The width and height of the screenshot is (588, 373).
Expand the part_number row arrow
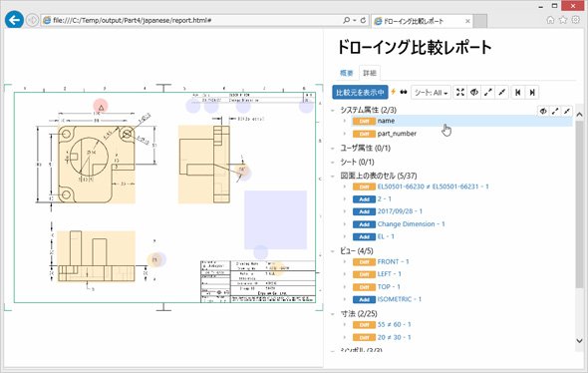pos(345,134)
